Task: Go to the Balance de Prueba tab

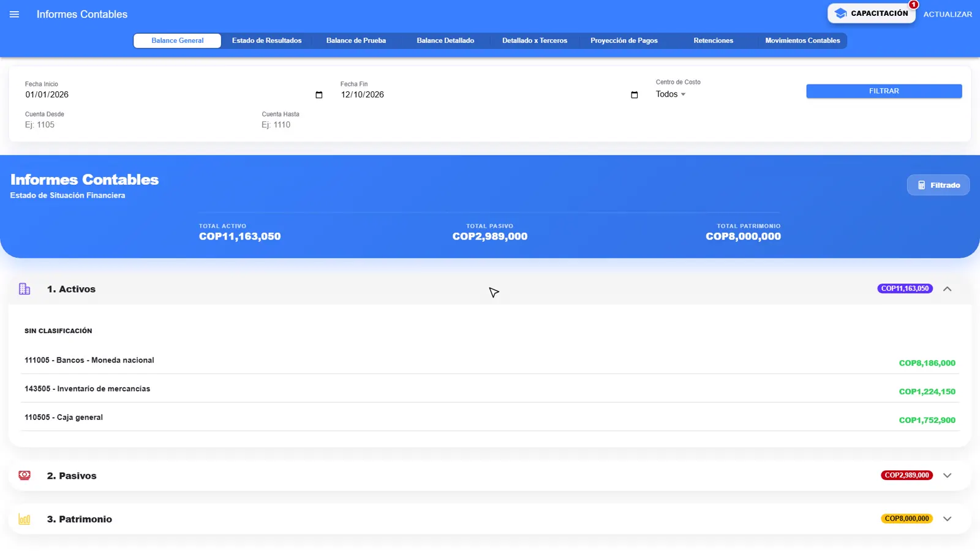Action: [x=356, y=40]
